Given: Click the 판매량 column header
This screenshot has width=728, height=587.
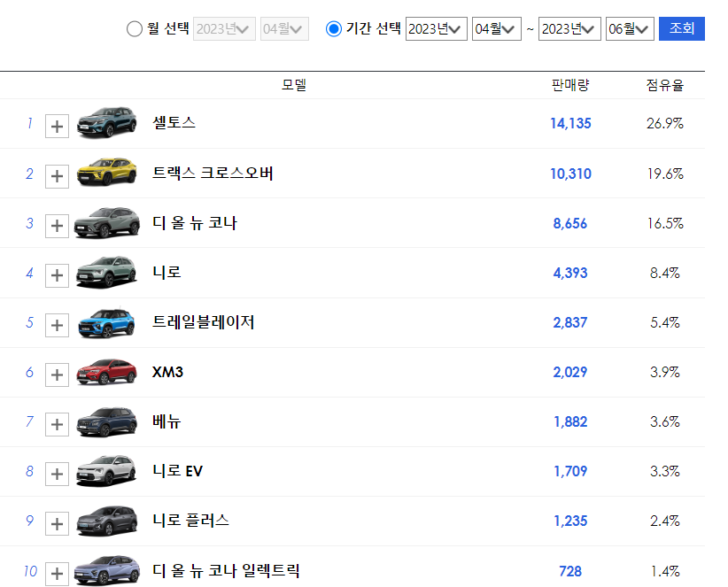Looking at the screenshot, I should [x=570, y=85].
